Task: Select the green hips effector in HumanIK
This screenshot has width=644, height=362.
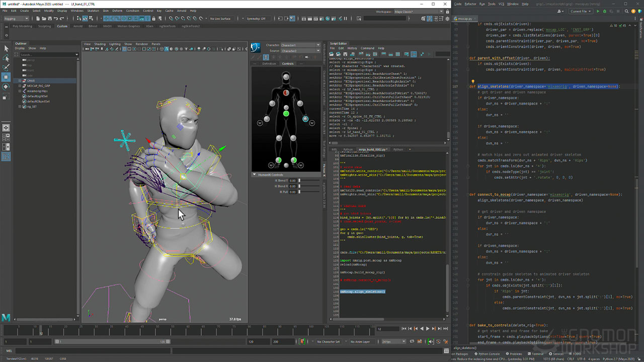Action: 286,114
